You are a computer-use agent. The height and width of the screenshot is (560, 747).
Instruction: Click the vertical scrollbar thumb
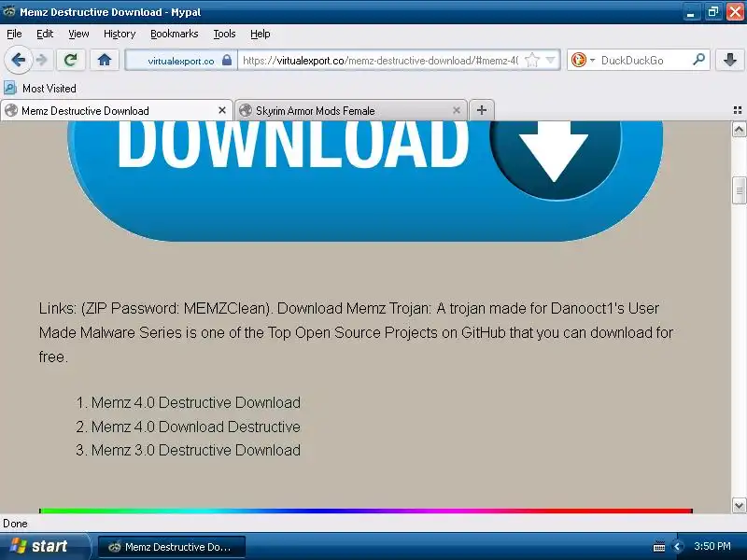pyautogui.click(x=739, y=190)
